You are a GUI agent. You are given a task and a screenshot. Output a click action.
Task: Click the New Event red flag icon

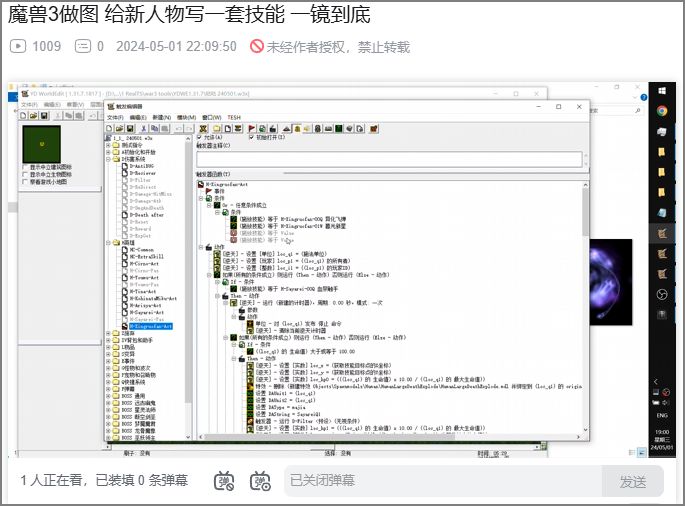(x=252, y=128)
